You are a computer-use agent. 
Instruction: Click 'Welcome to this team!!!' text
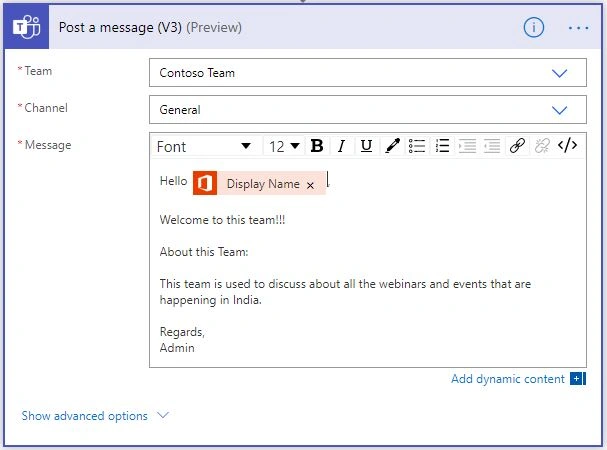tap(222, 220)
